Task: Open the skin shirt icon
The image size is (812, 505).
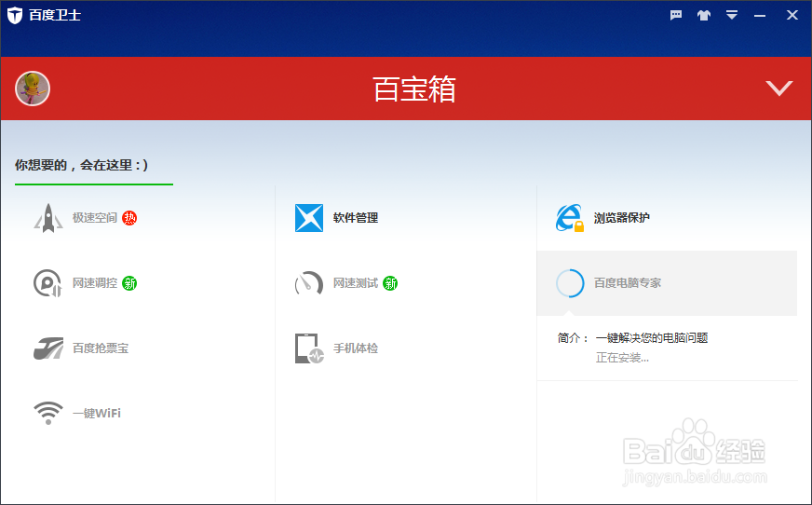Action: coord(704,15)
